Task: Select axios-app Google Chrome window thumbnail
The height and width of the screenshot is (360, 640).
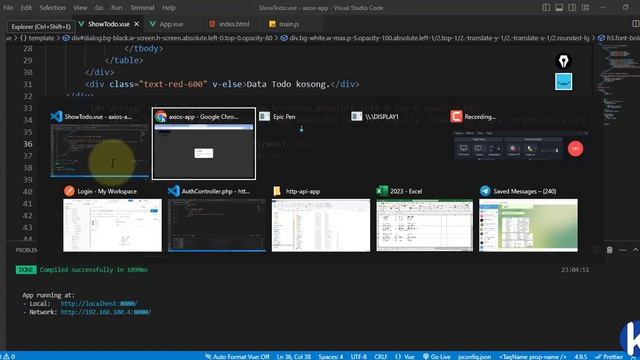Action: [x=204, y=151]
